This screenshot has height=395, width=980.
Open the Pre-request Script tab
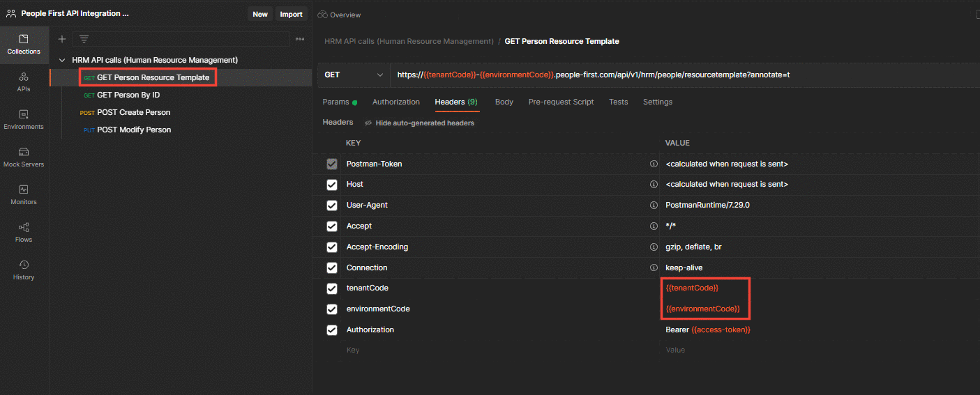coord(561,102)
